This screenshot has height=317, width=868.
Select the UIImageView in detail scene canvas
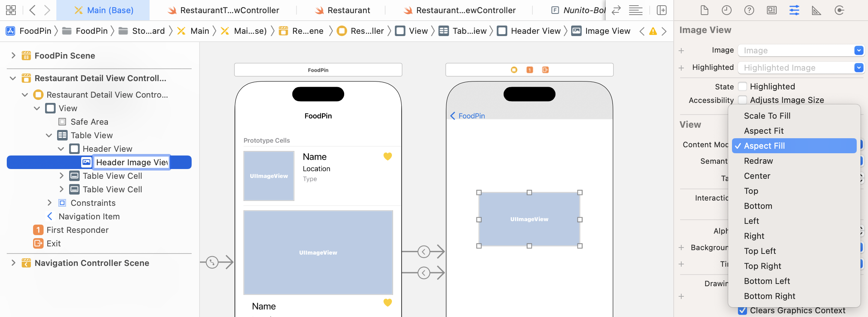[x=529, y=219]
